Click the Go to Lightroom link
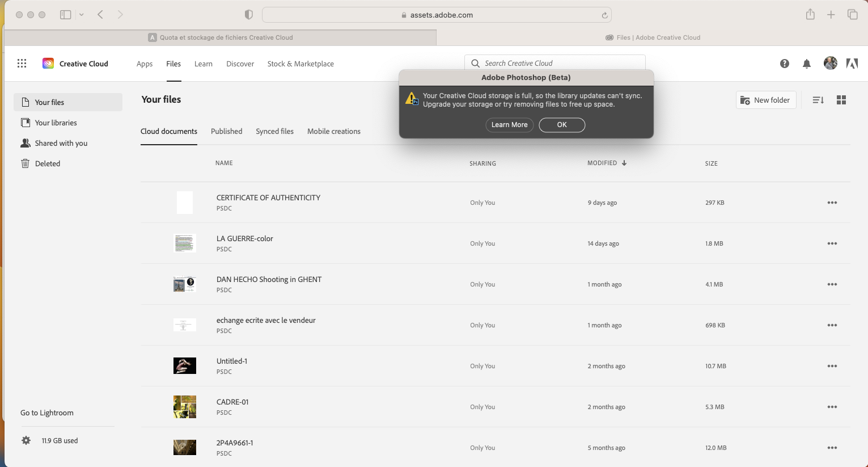The width and height of the screenshot is (868, 467). [x=46, y=413]
